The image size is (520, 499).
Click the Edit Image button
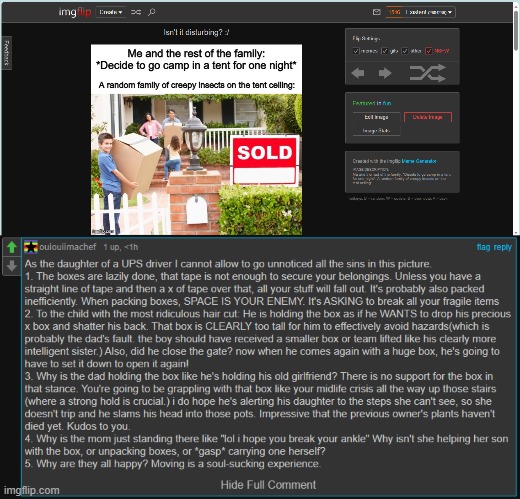point(377,117)
